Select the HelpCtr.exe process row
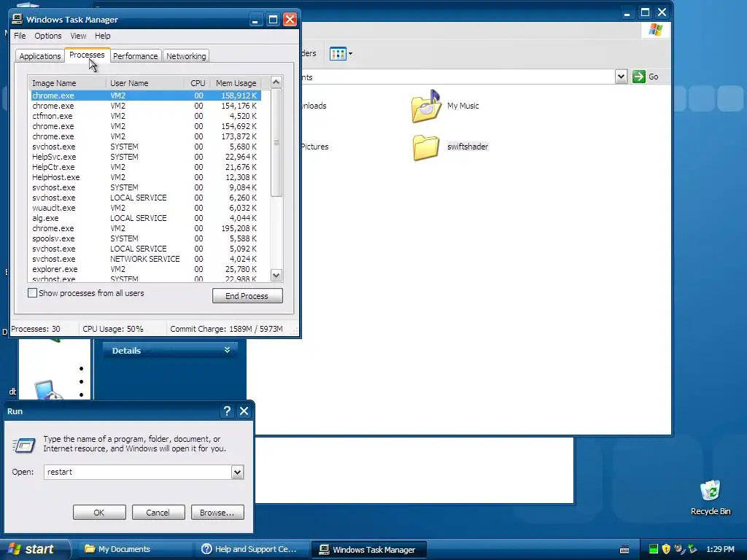Viewport: 747px width, 560px height. [x=145, y=167]
